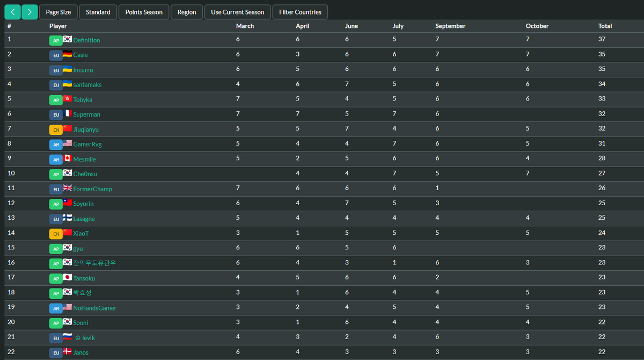Open player incurro's profile
Image resolution: width=644 pixels, height=360 pixels.
[x=83, y=70]
